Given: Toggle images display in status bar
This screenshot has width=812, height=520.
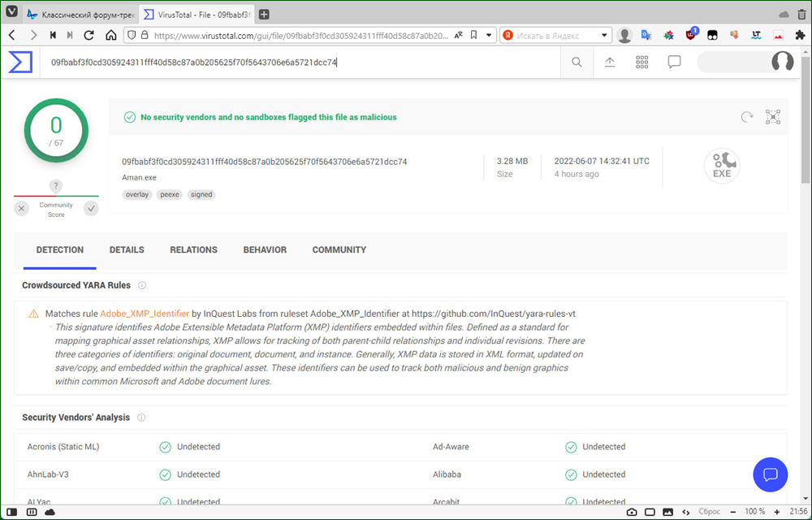Looking at the screenshot, I should [x=667, y=512].
